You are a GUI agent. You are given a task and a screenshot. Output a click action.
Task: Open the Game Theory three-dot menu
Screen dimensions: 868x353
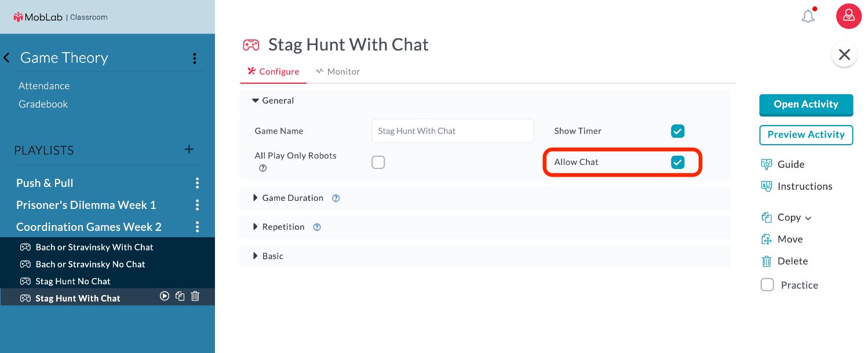tap(195, 58)
